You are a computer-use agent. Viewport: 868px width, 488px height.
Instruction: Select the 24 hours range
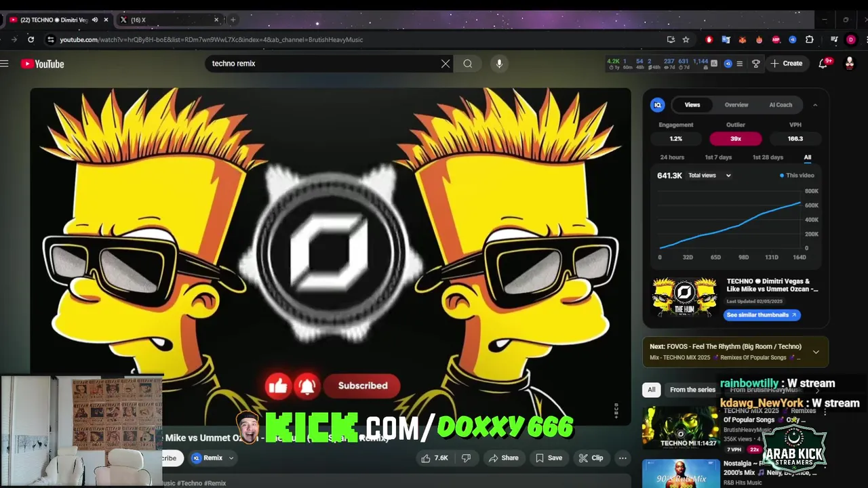672,157
